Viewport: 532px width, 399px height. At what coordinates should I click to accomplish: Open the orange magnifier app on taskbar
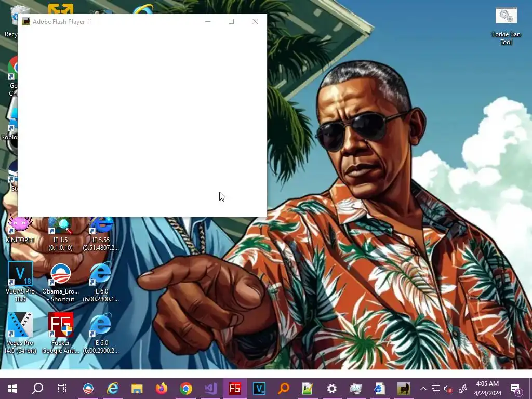tap(284, 389)
